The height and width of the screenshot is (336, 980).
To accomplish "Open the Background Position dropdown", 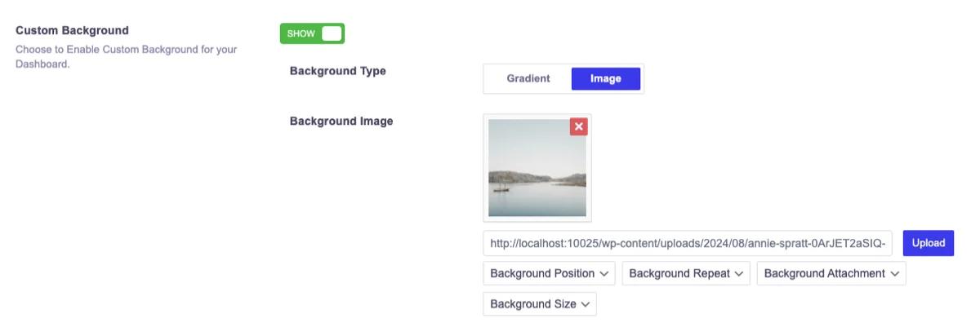I will point(549,273).
